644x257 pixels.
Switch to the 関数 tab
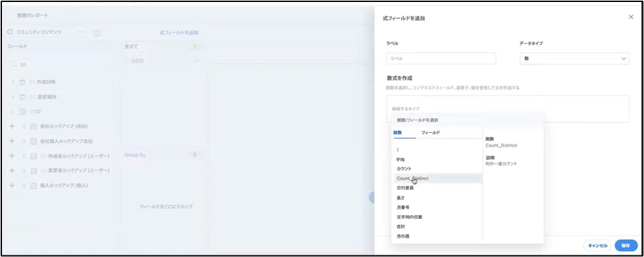pyautogui.click(x=397, y=133)
